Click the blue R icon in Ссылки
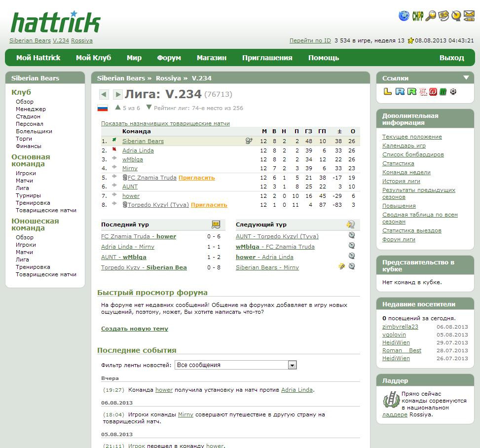The image size is (480, 448). click(x=400, y=91)
